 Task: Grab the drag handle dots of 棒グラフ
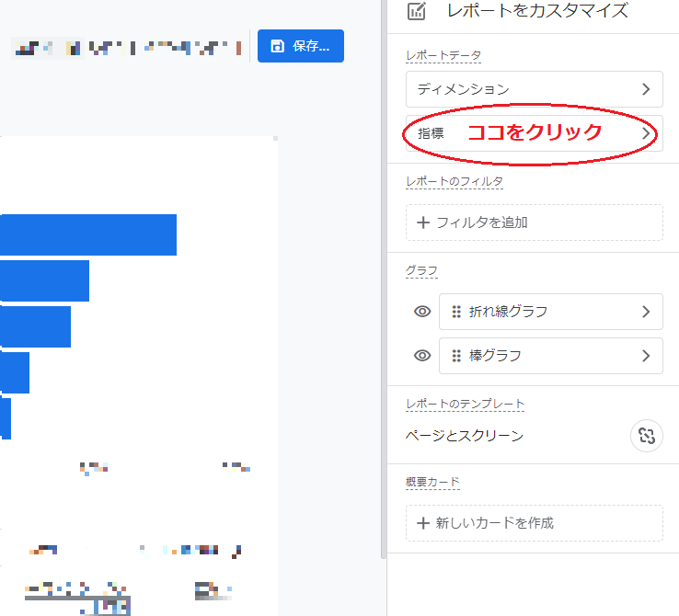pos(456,356)
